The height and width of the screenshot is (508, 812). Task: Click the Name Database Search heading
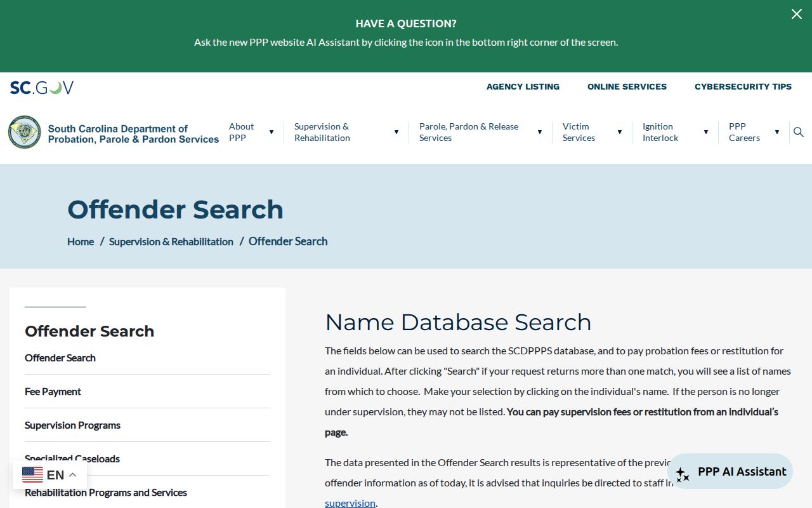click(458, 322)
